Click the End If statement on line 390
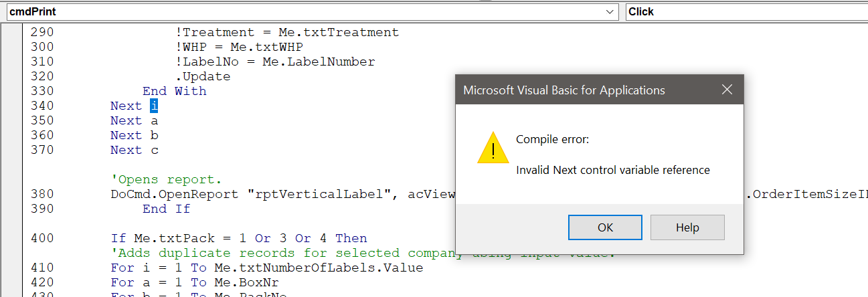This screenshot has height=297, width=868. (166, 209)
